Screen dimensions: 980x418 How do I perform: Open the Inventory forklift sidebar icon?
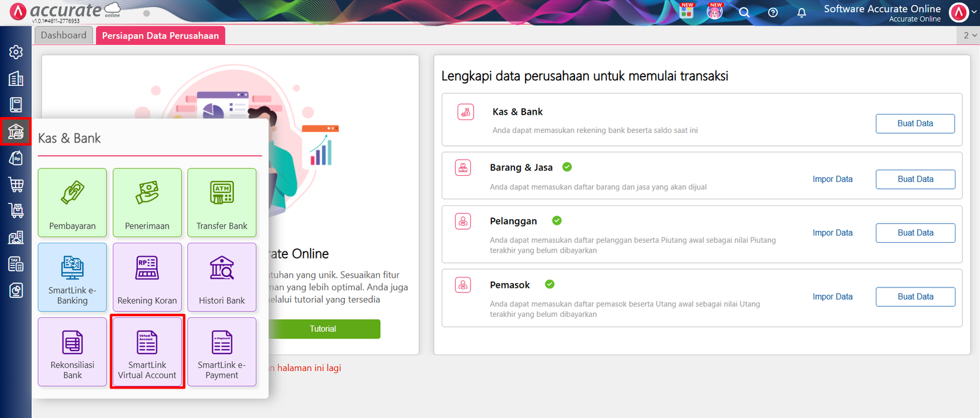(16, 210)
